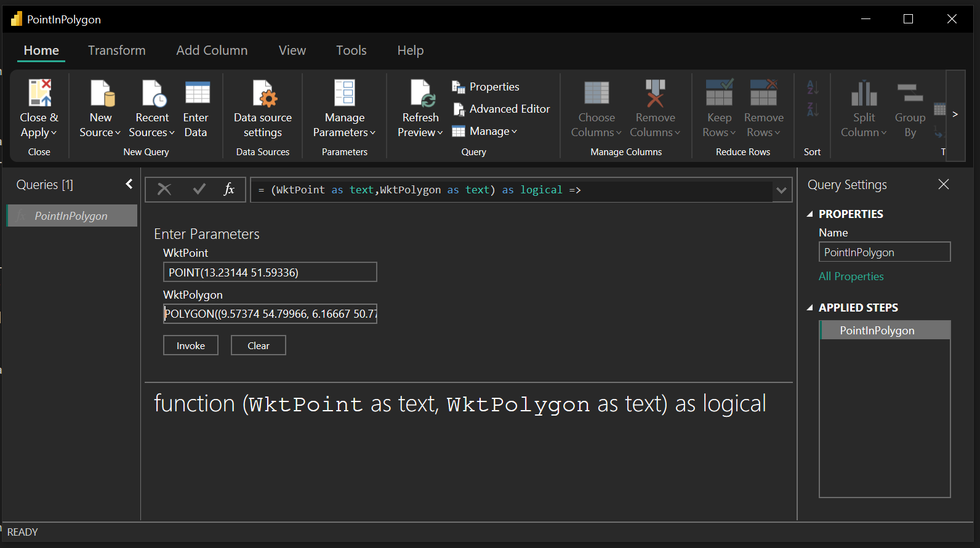
Task: Switch to the Home tab
Action: pos(41,50)
